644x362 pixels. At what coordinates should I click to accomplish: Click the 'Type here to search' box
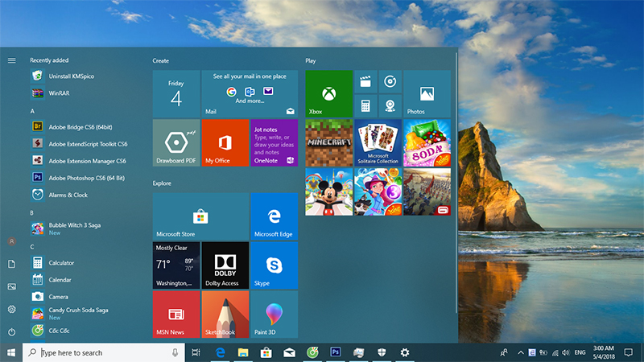pos(104,352)
